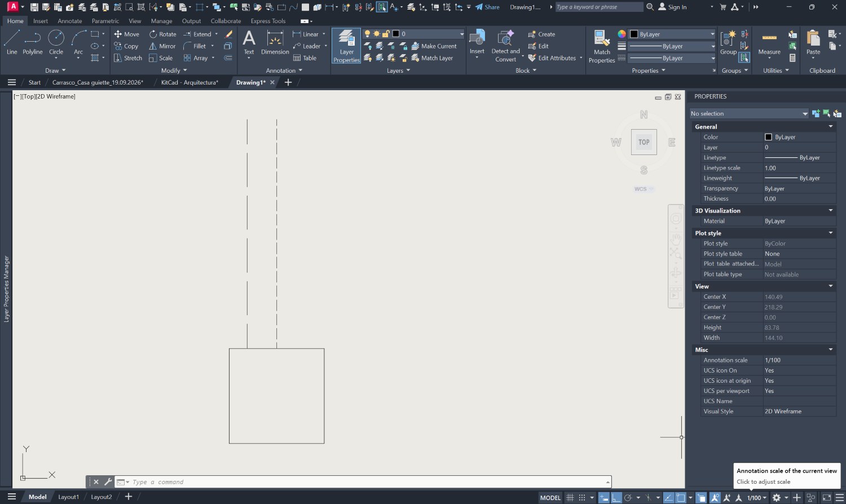Click the Array tool
The width and height of the screenshot is (846, 504).
click(196, 58)
